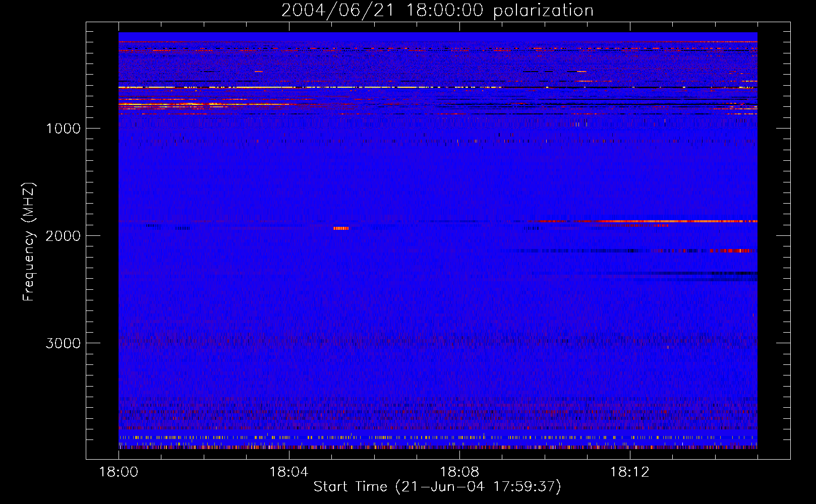Select the 'Frequency (MHZ)' y-axis label
Screen dimensions: 816x504
[x=29, y=242]
